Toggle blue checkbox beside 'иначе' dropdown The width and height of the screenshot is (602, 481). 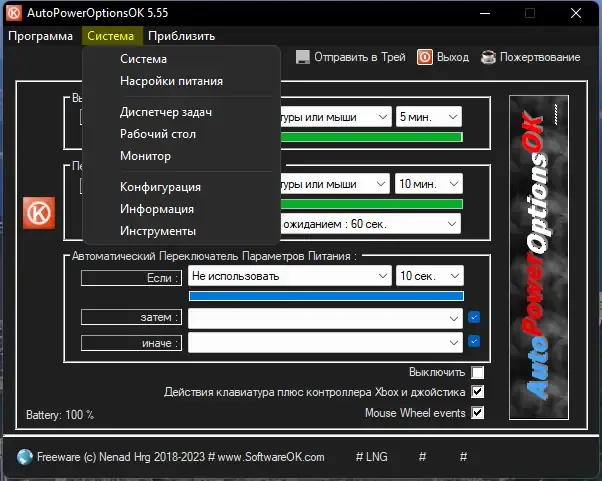click(474, 341)
